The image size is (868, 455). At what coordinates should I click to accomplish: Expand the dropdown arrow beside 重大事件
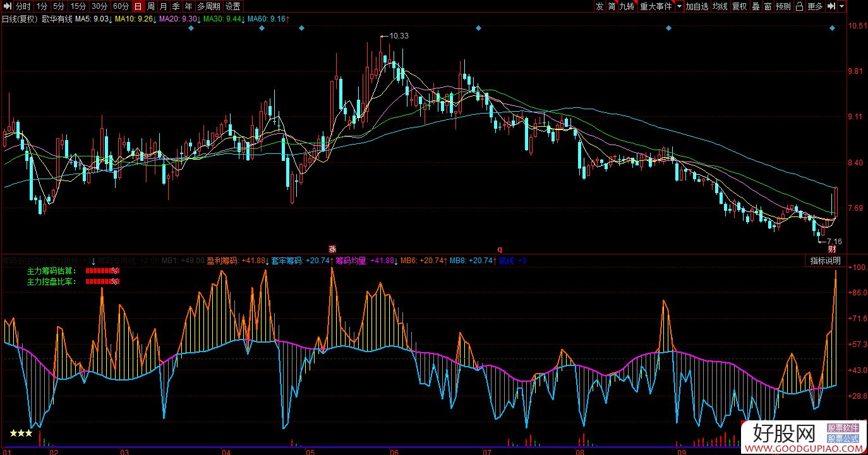(x=679, y=6)
